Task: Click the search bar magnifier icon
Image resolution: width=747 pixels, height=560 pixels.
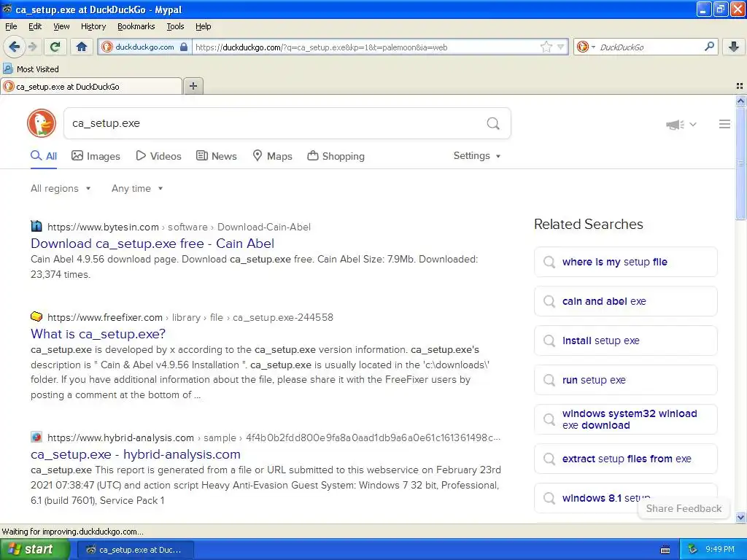Action: pos(709,46)
